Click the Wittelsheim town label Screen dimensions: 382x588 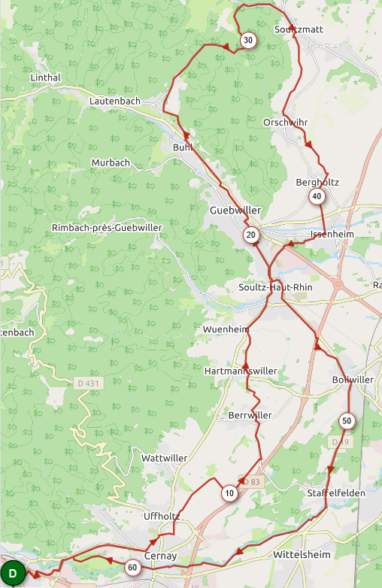302,554
